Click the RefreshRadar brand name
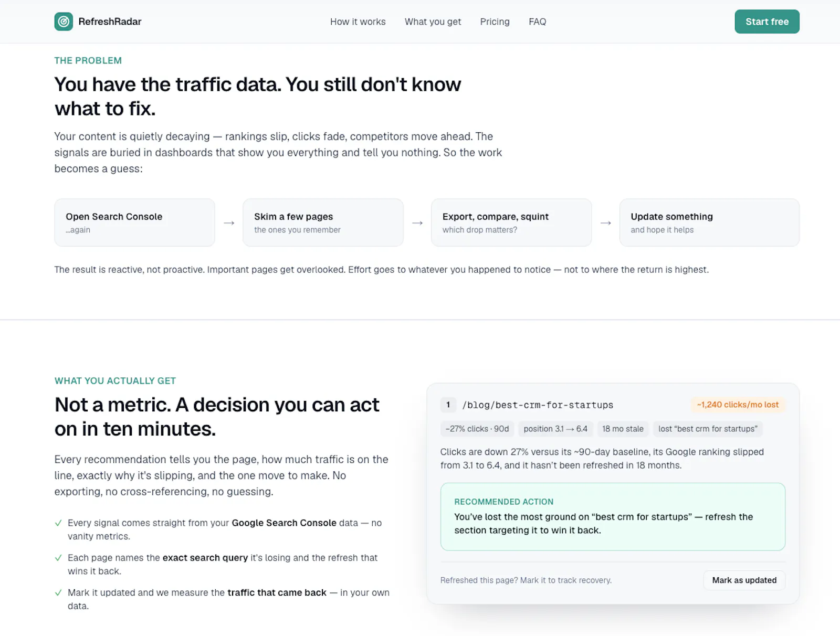The image size is (840, 636). coord(110,22)
